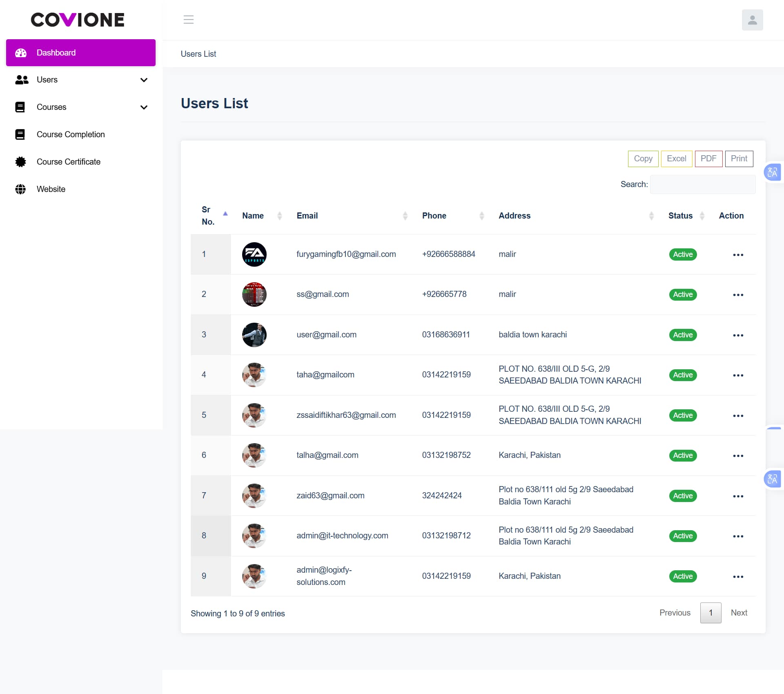Click the hamburger menu icon
This screenshot has height=694, width=784.
(188, 20)
